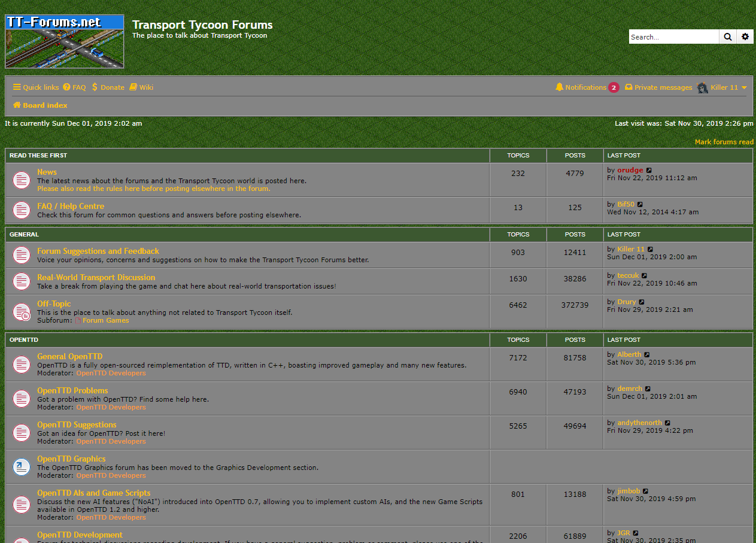Screen dimensions: 756x543
Task: Focus the Search text field
Action: pyautogui.click(x=674, y=37)
